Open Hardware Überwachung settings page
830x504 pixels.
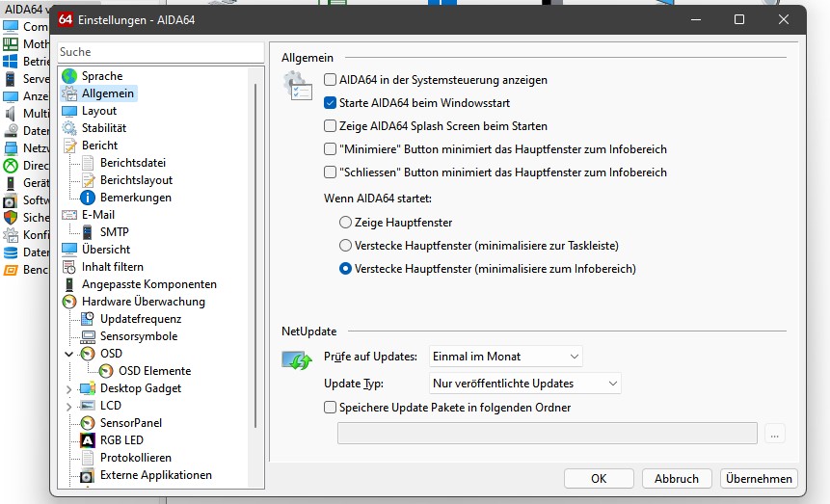[144, 302]
